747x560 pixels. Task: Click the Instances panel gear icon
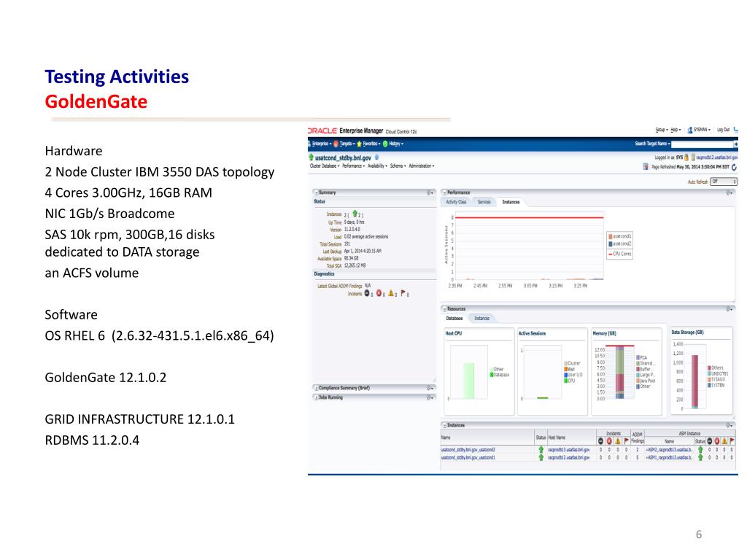coord(729,425)
